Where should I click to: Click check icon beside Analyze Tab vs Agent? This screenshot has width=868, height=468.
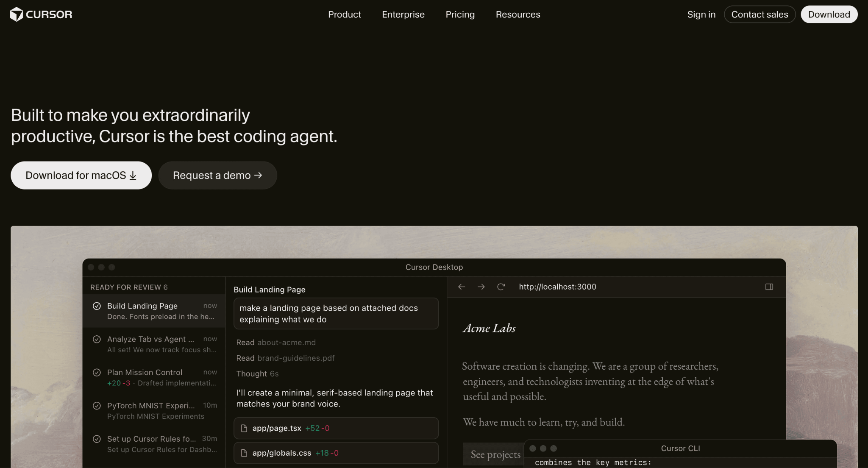[x=97, y=339]
